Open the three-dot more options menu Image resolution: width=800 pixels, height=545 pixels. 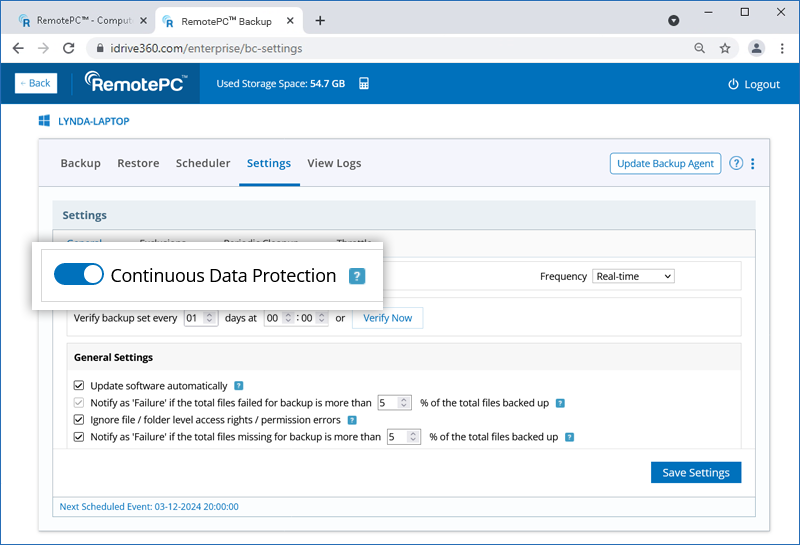tap(753, 164)
